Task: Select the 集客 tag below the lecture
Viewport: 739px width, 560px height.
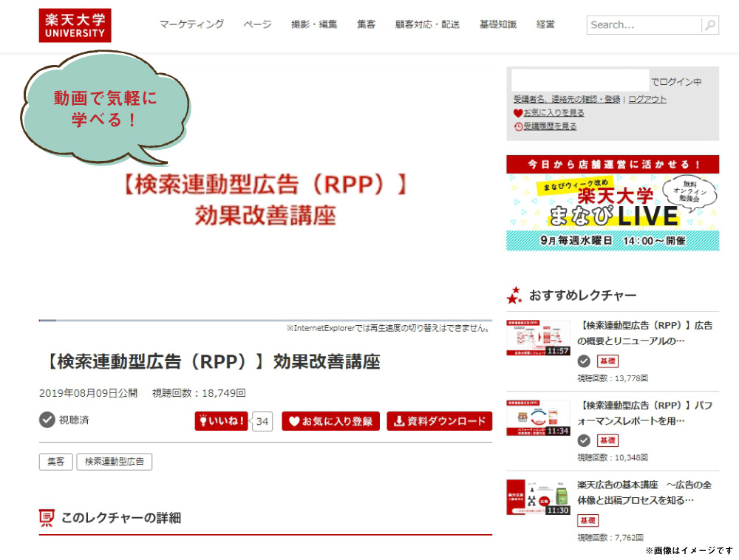Action: coord(56,462)
